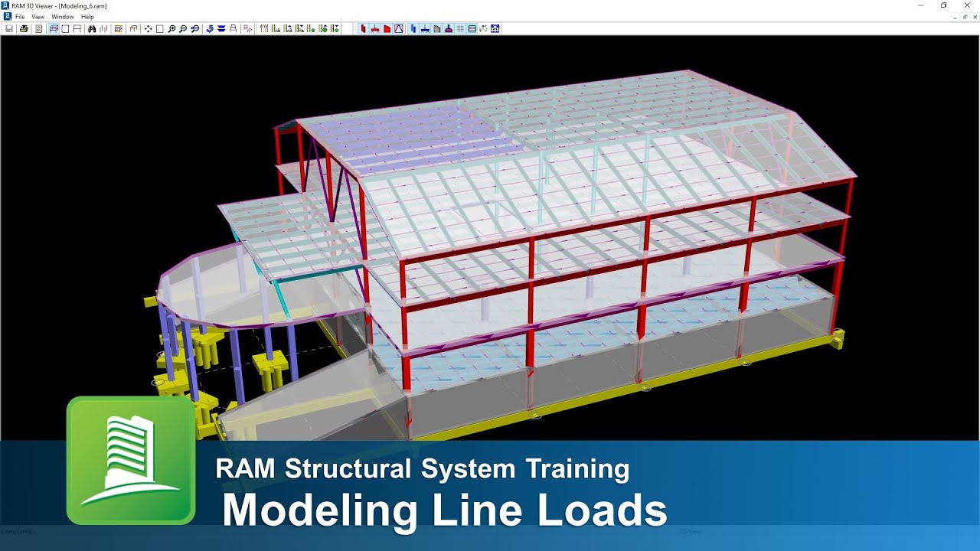Screen dimensions: 980x551
Task: Click the document icon left of File
Action: [x=7, y=17]
